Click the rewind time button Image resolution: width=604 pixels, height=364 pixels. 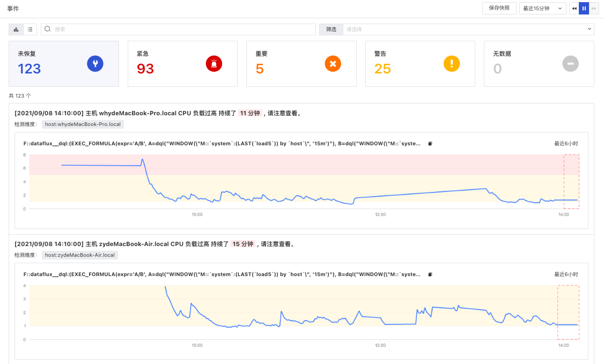pos(574,8)
